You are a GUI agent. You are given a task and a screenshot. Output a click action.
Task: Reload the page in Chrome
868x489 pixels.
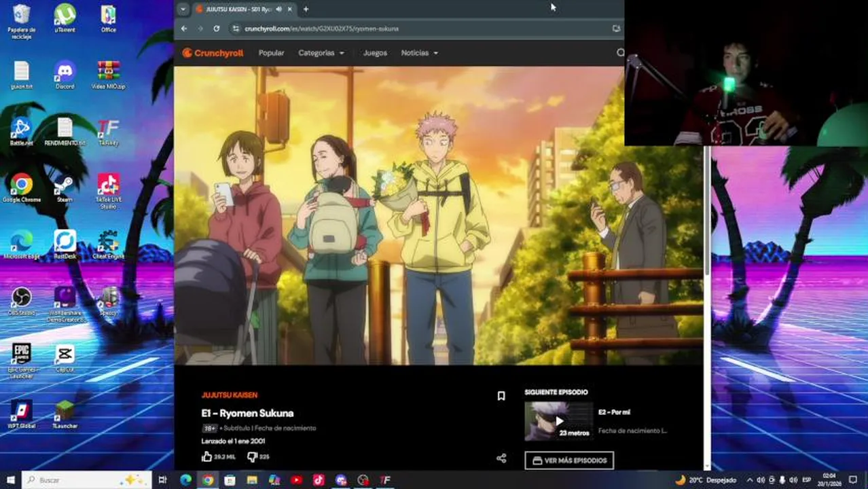pyautogui.click(x=217, y=29)
